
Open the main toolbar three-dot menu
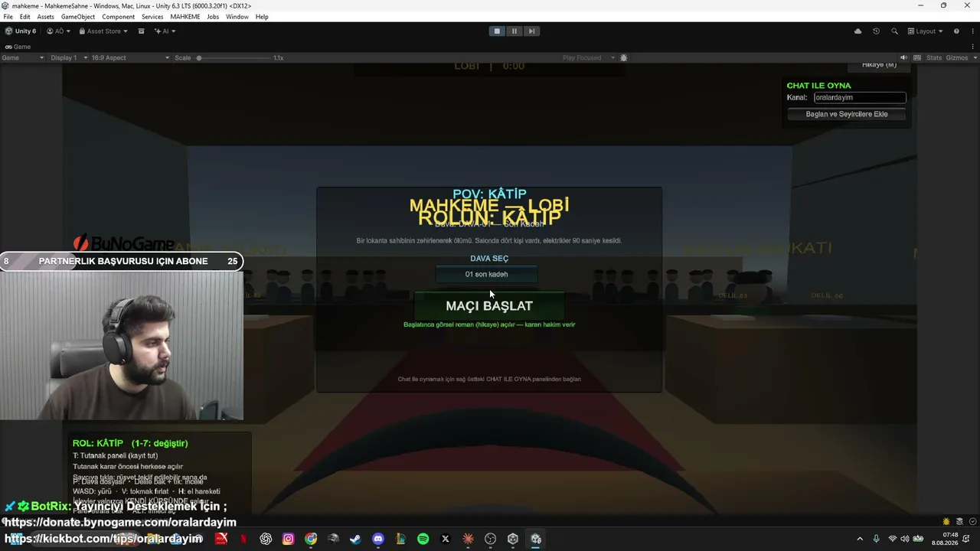coord(972,31)
